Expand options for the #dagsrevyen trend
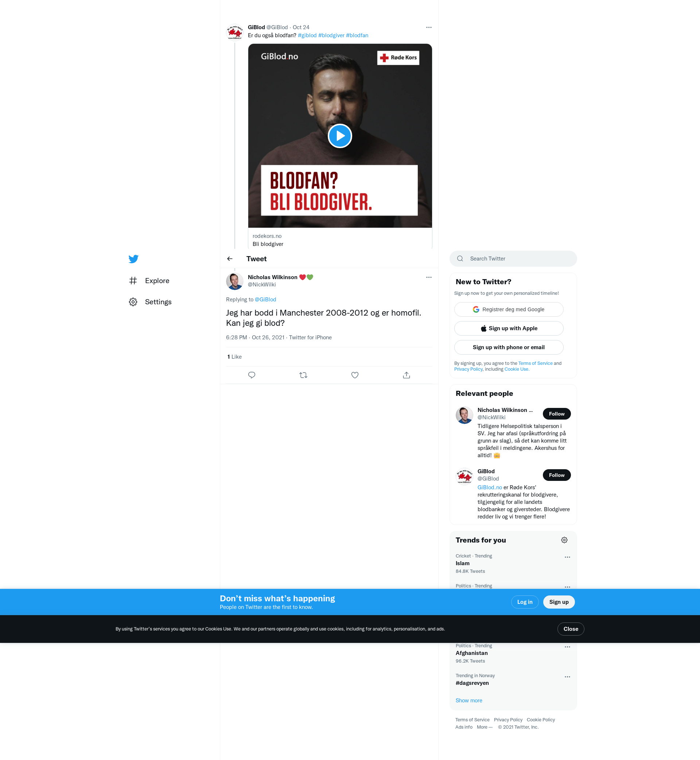 [x=567, y=676]
